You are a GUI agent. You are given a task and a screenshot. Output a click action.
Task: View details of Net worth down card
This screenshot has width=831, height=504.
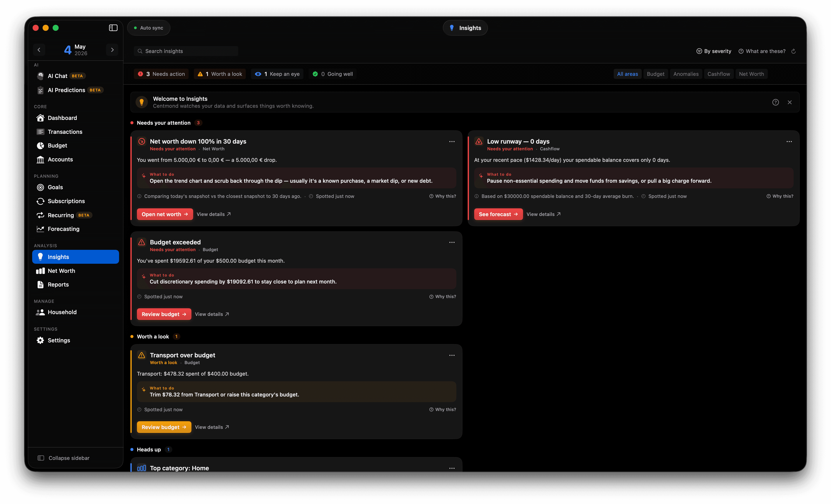click(x=213, y=214)
